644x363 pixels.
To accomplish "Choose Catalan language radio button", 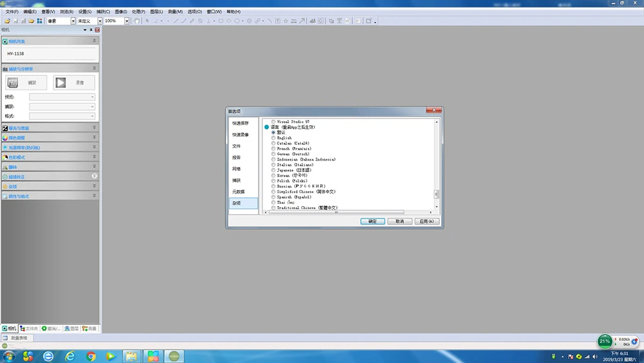I will pos(274,144).
